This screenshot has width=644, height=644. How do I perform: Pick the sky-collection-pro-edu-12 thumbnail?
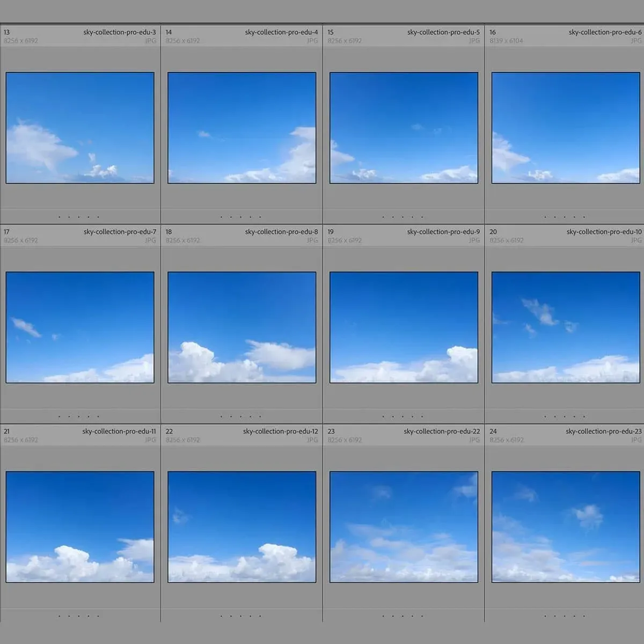(x=241, y=527)
